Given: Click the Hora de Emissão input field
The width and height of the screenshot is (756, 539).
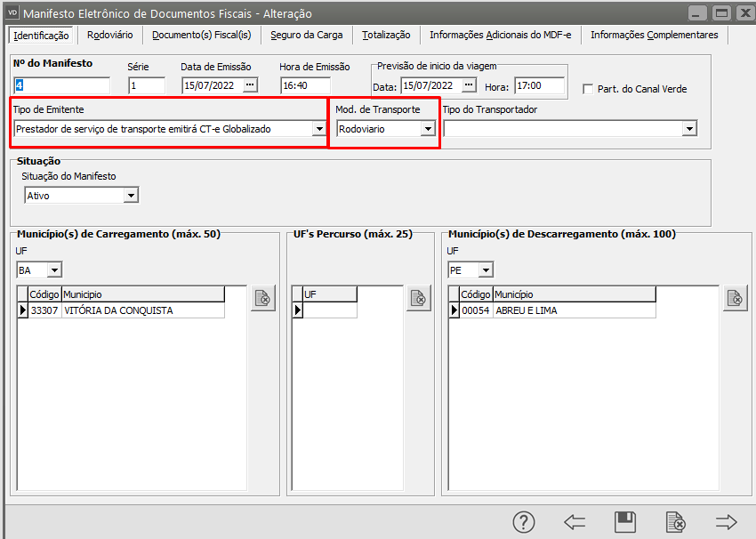Looking at the screenshot, I should pyautogui.click(x=305, y=85).
